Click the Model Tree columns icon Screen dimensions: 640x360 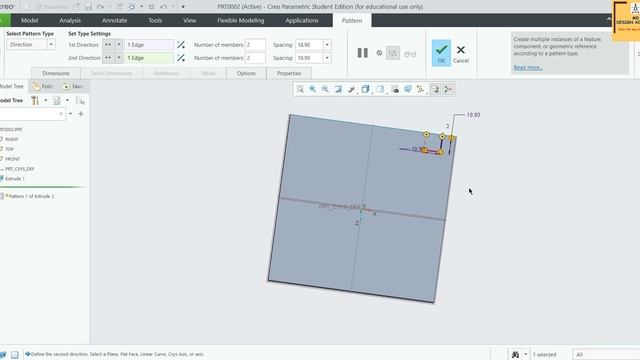pyautogui.click(x=80, y=100)
